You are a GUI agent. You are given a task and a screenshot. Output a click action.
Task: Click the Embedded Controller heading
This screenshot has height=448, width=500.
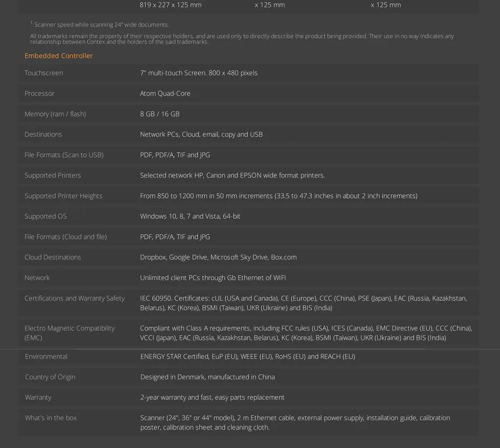(x=59, y=56)
